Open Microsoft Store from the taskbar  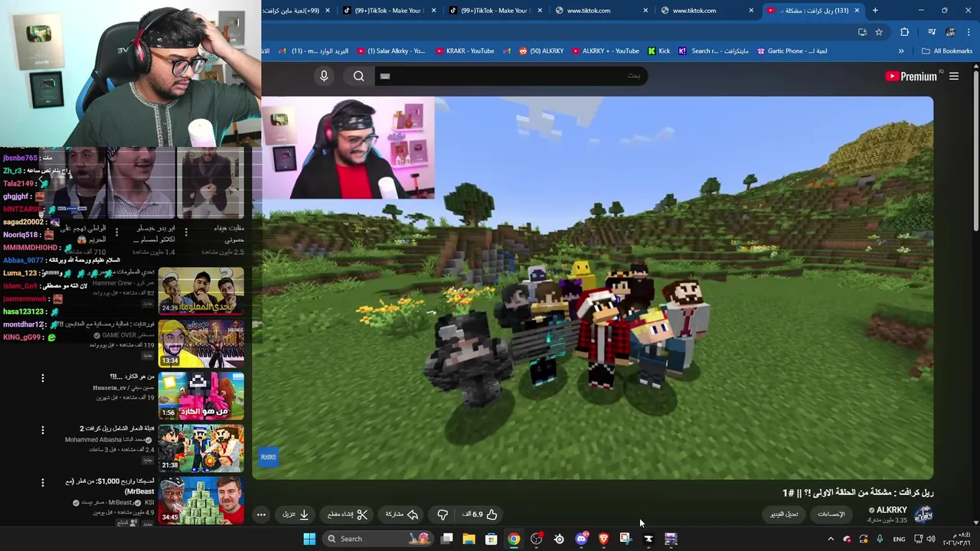492,539
